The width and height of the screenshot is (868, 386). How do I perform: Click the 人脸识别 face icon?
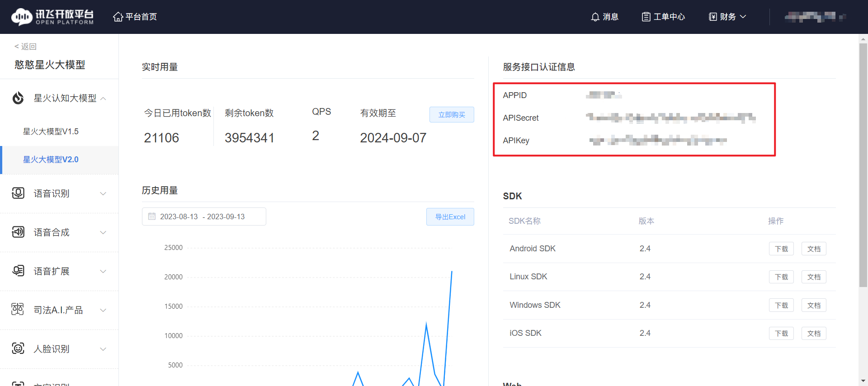pyautogui.click(x=18, y=348)
